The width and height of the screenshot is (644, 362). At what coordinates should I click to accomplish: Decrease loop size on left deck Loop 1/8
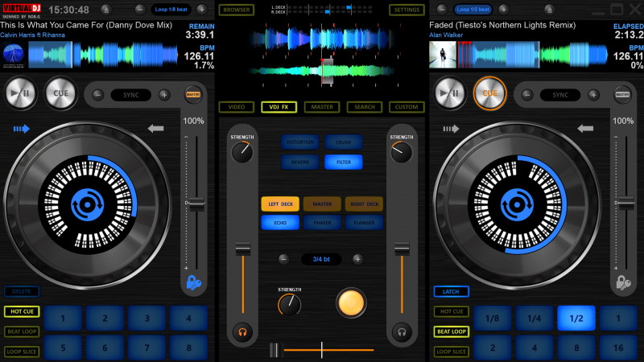140,9
